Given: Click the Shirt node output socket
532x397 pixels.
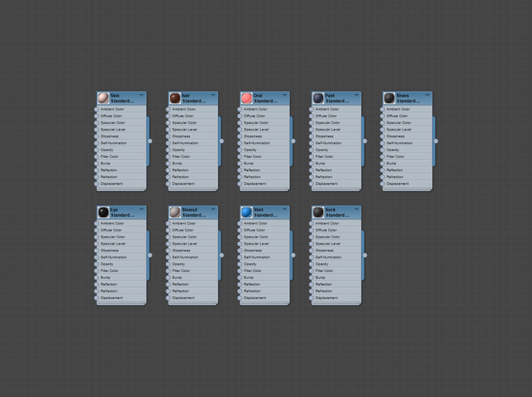Looking at the screenshot, I should click(293, 255).
